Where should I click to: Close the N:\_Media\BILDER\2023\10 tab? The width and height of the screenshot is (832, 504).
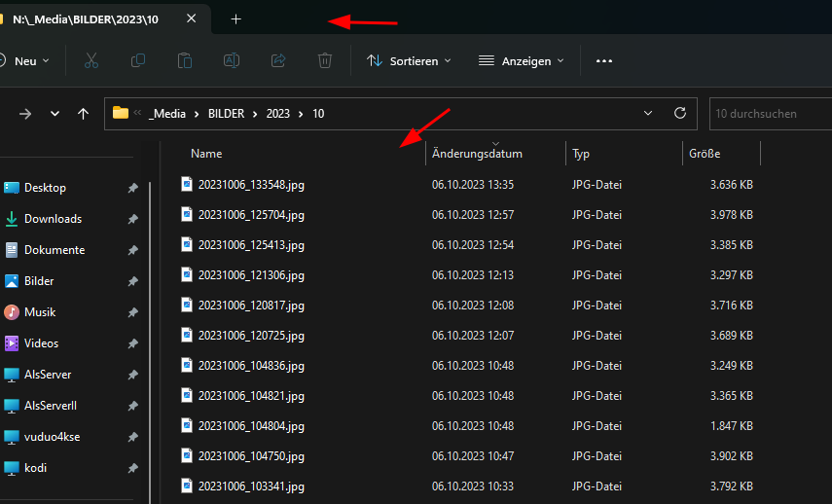point(191,18)
